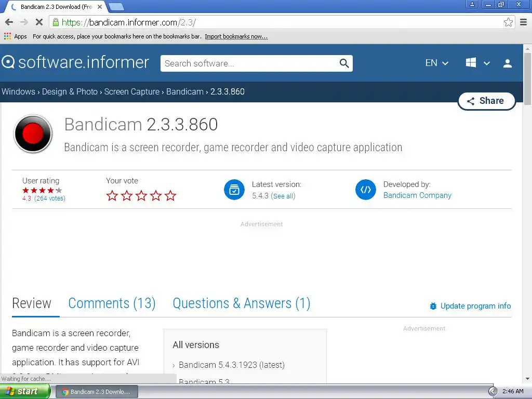Image resolution: width=532 pixels, height=399 pixels.
Task: Click scrollbar down arrow
Action: [528, 379]
